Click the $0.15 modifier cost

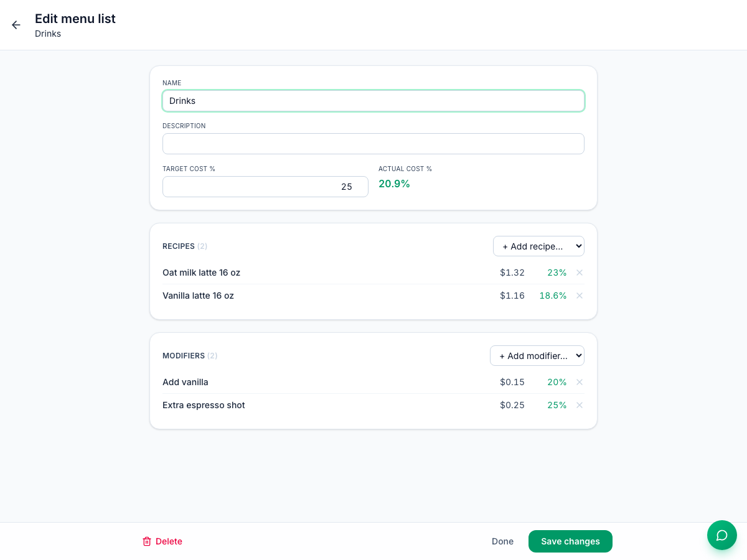click(x=512, y=382)
